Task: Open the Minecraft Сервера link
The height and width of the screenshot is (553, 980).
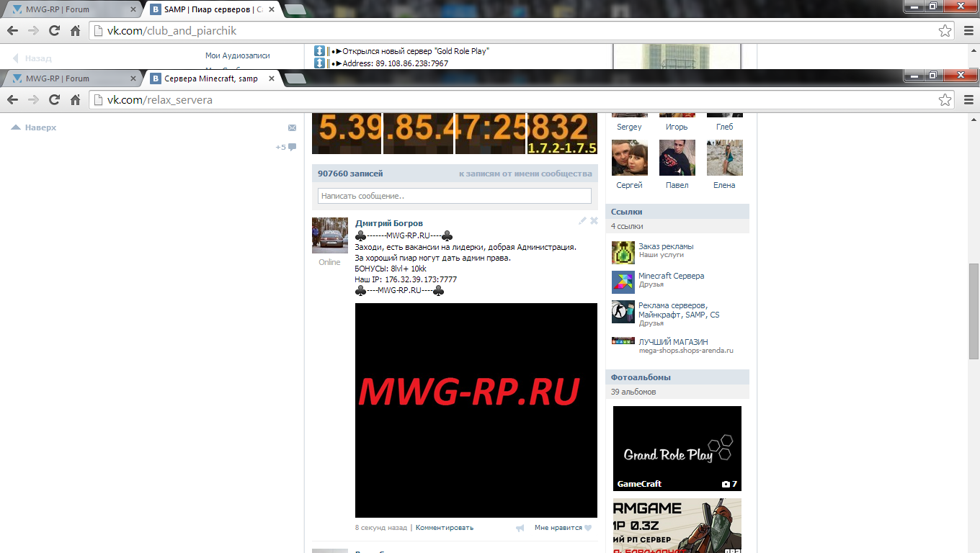Action: [672, 276]
